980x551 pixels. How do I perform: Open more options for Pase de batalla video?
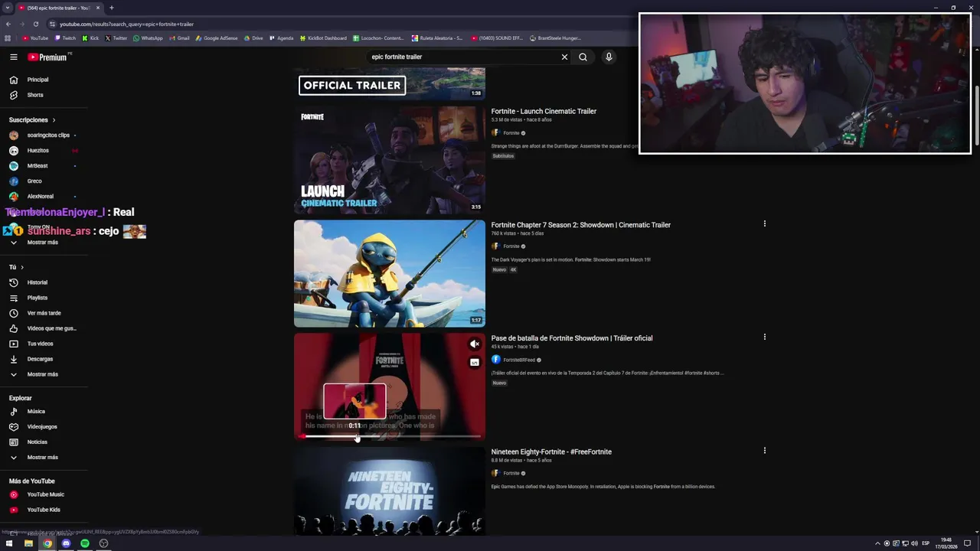tap(764, 337)
